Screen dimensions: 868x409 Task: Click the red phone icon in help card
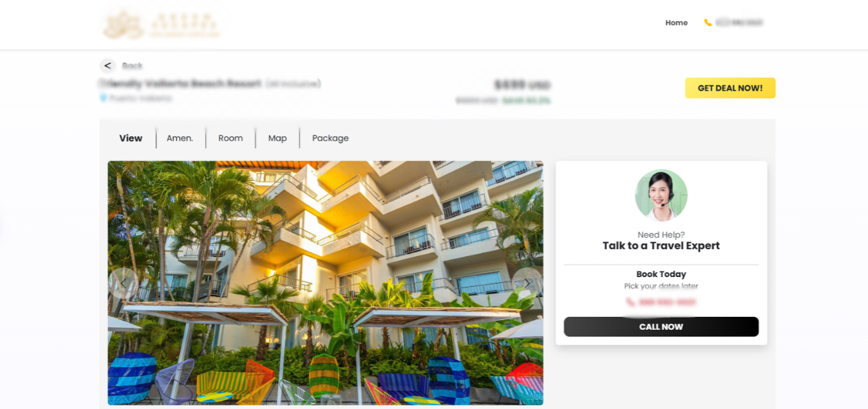[x=630, y=302]
